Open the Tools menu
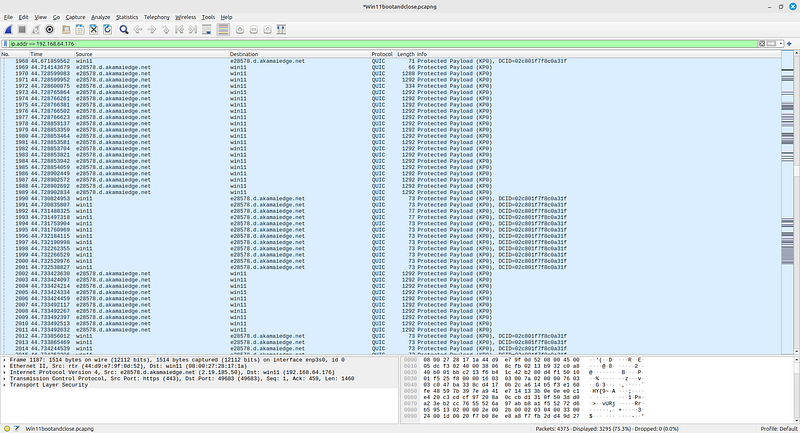The height and width of the screenshot is (433, 800). click(208, 17)
